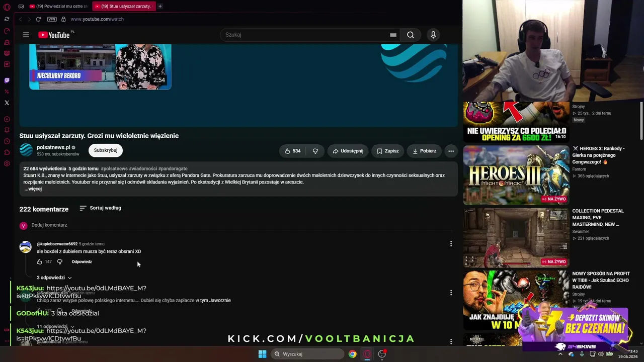Open OBS Studio from the taskbar

tap(382, 354)
